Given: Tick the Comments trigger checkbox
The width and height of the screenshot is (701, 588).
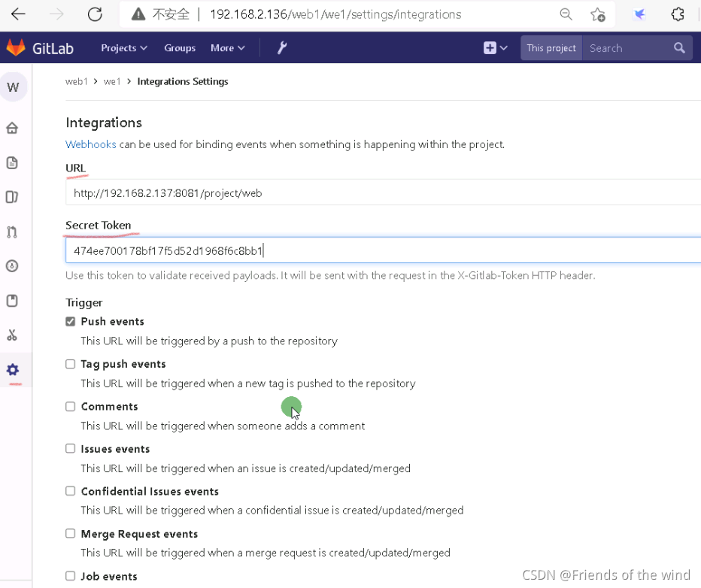Looking at the screenshot, I should (70, 407).
